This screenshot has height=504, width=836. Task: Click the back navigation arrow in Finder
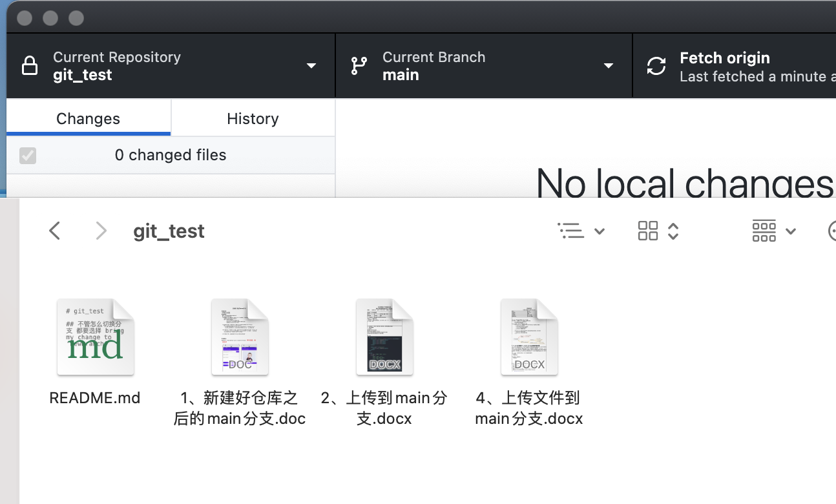pyautogui.click(x=55, y=231)
